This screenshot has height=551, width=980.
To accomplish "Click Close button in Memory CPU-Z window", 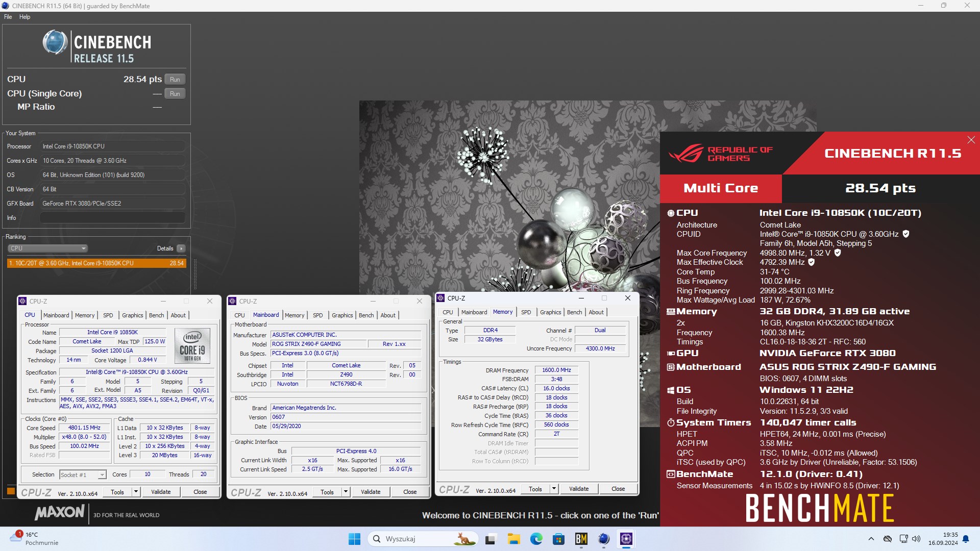I will [618, 489].
